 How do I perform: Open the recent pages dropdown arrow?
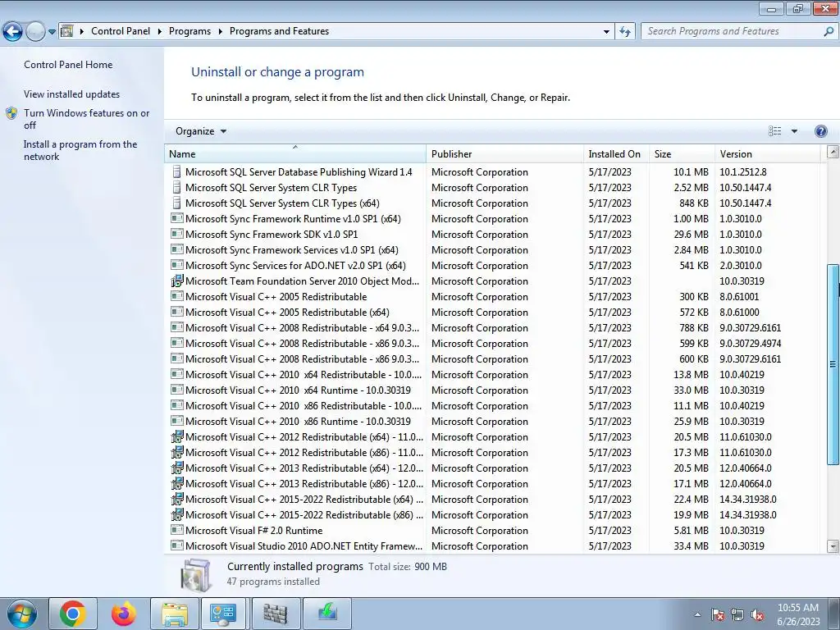(52, 32)
